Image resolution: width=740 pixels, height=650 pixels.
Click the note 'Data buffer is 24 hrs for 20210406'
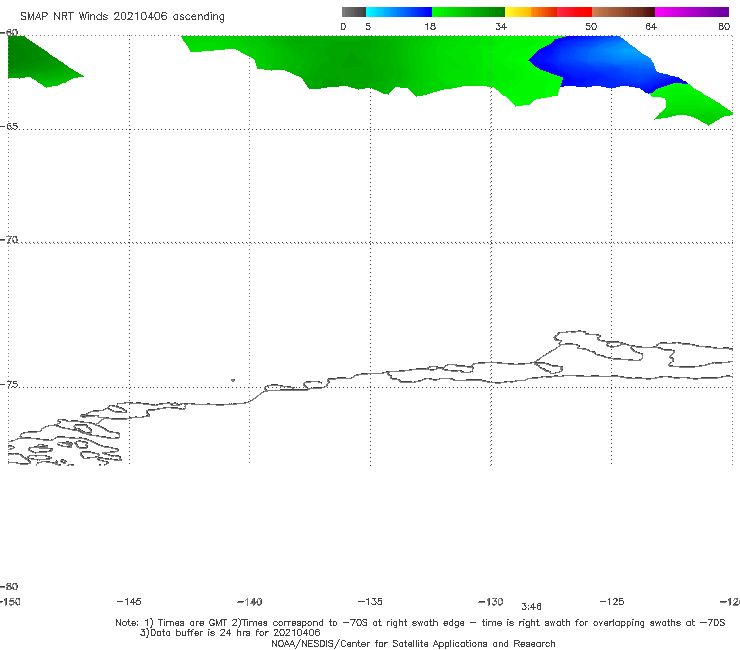230,633
